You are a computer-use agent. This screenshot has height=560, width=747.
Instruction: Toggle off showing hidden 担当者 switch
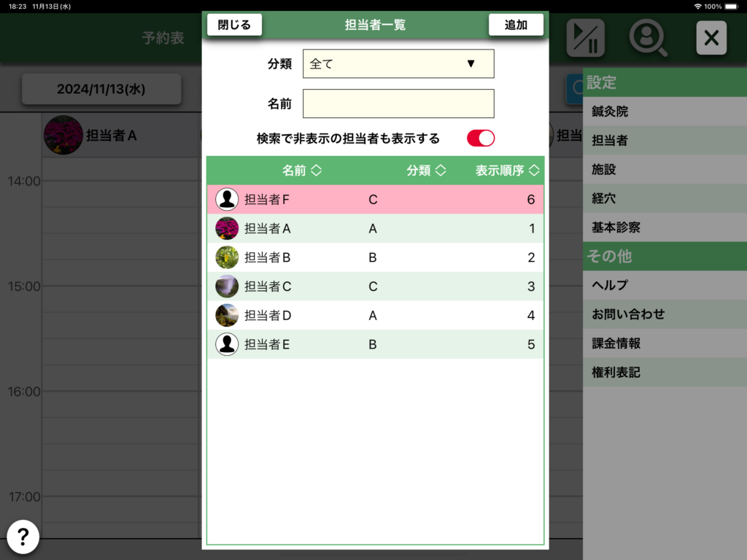coord(481,139)
